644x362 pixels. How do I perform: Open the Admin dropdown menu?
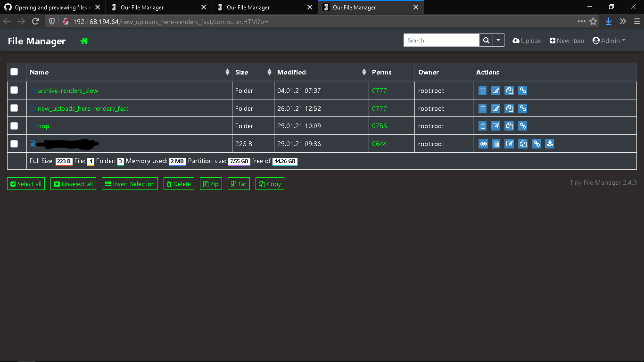[609, 41]
